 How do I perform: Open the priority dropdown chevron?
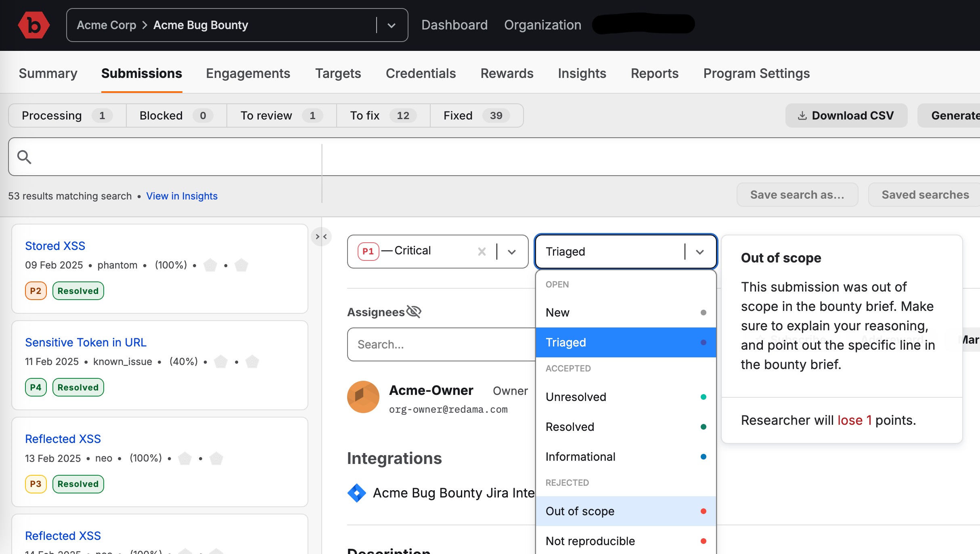click(x=512, y=252)
